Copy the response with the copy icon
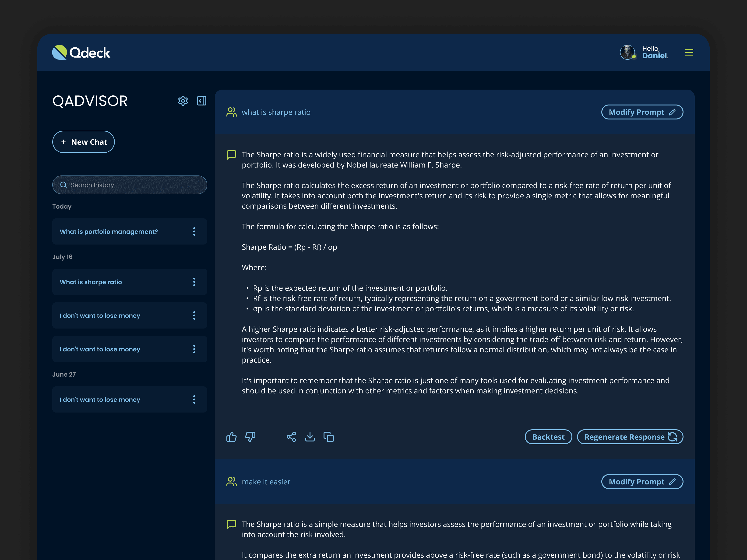Image resolution: width=747 pixels, height=560 pixels. pyautogui.click(x=329, y=437)
